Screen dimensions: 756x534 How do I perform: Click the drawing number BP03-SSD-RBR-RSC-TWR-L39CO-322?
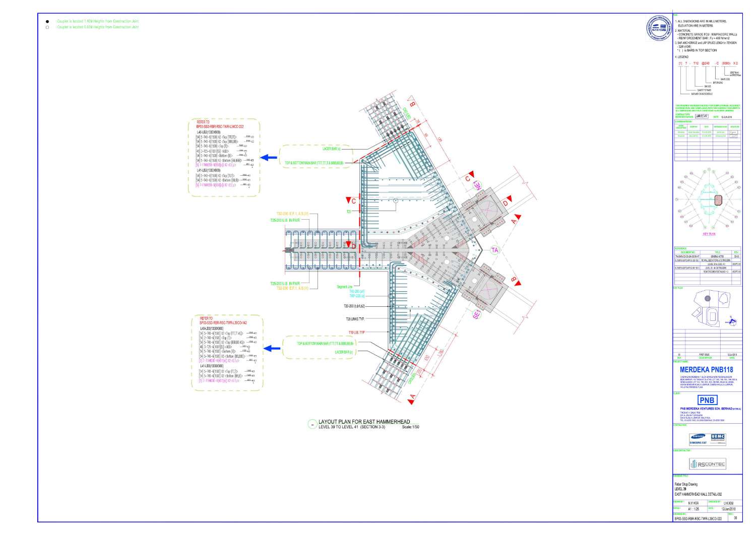[699, 518]
